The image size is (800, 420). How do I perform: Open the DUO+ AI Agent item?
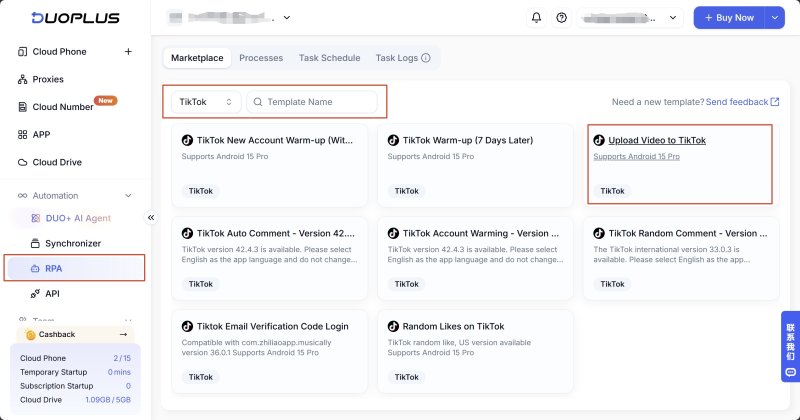(71, 218)
